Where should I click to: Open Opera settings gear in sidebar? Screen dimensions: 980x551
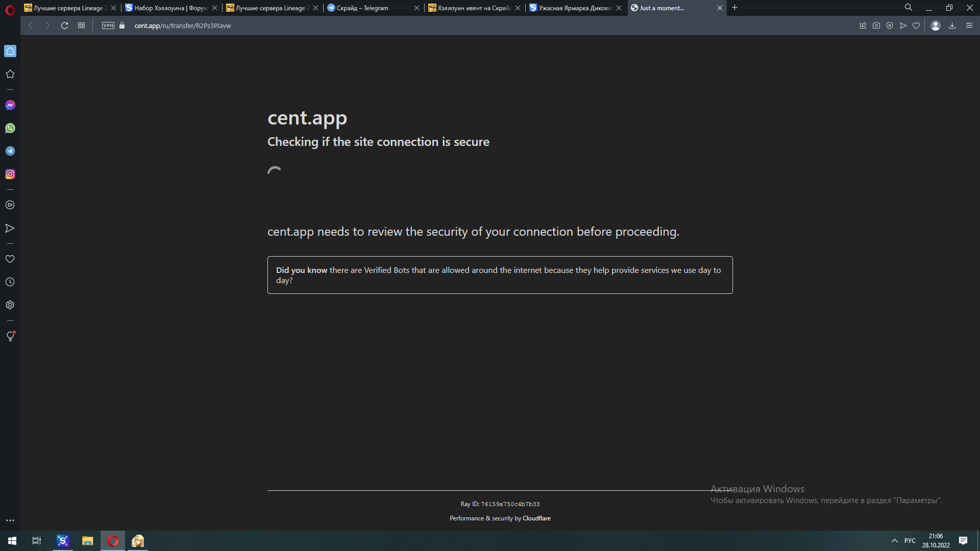10,305
